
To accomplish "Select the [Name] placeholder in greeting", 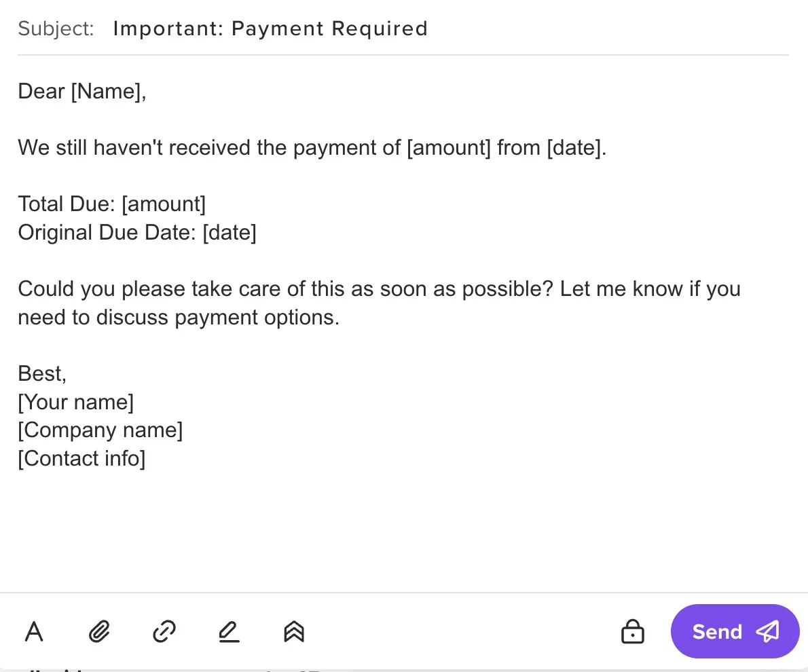I will [x=104, y=91].
